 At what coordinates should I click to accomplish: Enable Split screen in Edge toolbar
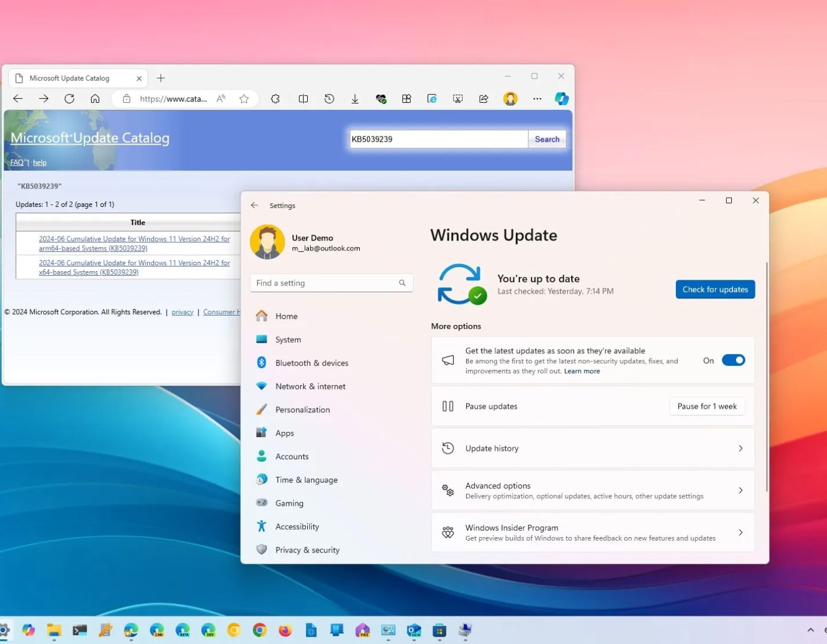pos(303,99)
